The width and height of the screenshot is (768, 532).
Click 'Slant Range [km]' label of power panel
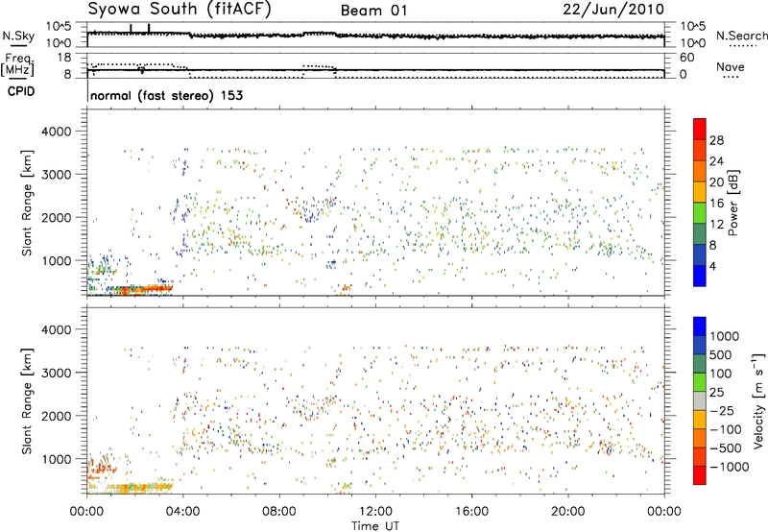[x=27, y=203]
